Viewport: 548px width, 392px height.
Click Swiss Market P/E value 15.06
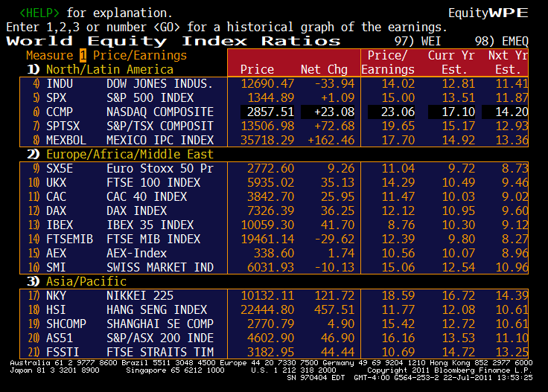(x=398, y=267)
